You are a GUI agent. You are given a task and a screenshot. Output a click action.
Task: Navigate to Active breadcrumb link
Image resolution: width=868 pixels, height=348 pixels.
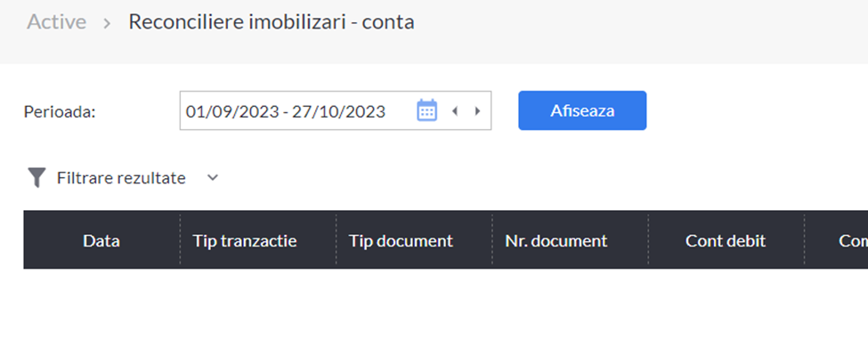(x=56, y=22)
